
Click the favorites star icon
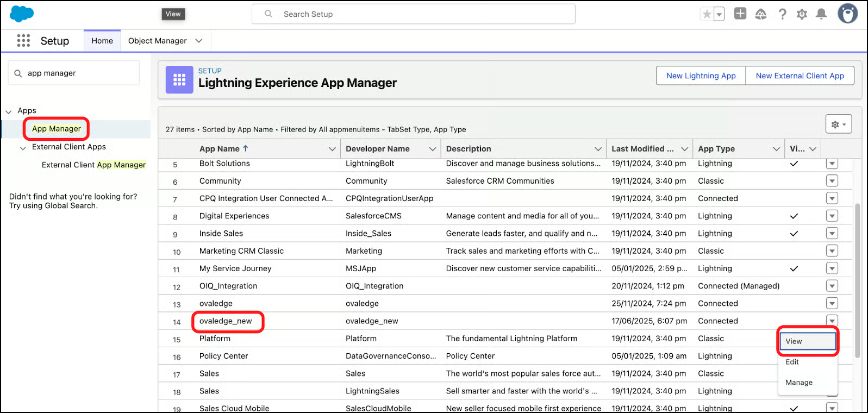[707, 14]
